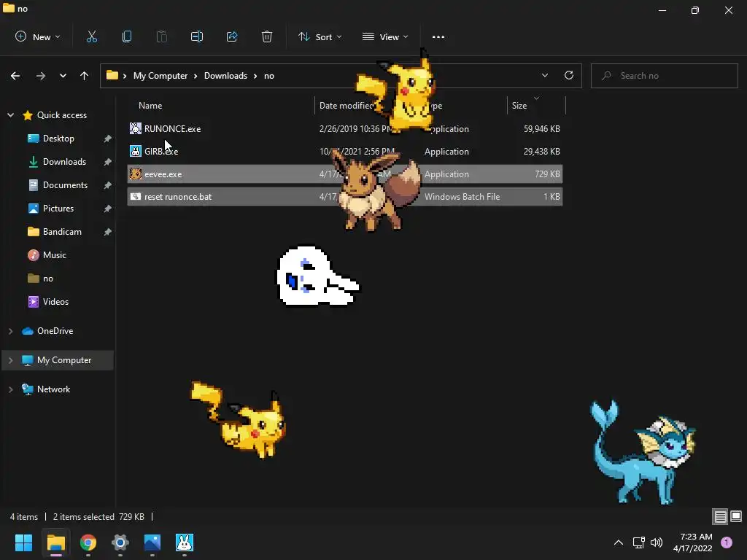
Task: Open the New item dropdown
Action: coord(38,36)
